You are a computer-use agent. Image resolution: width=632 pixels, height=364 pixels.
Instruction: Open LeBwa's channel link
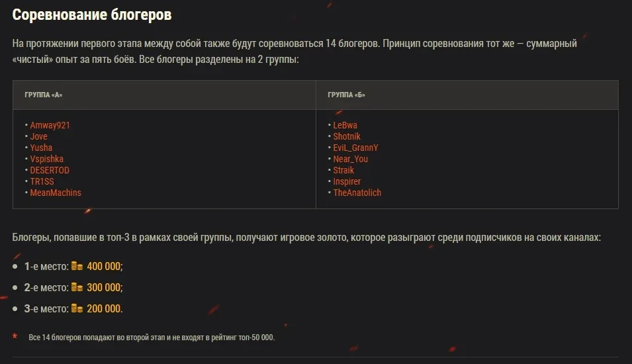(345, 125)
